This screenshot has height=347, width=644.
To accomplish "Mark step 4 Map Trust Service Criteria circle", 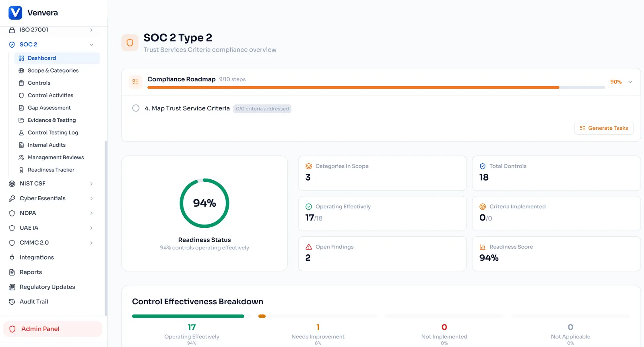I will (136, 108).
